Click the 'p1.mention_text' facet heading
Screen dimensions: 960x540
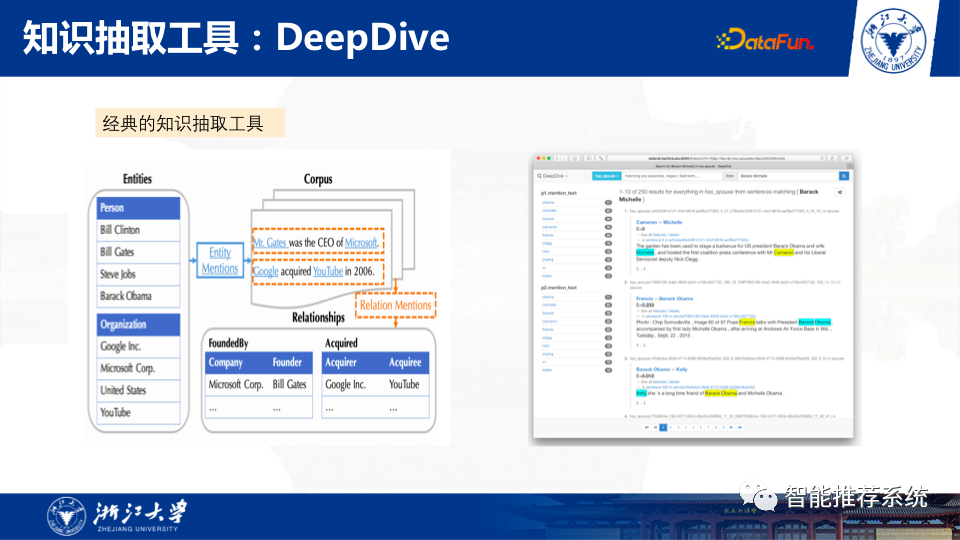point(559,193)
